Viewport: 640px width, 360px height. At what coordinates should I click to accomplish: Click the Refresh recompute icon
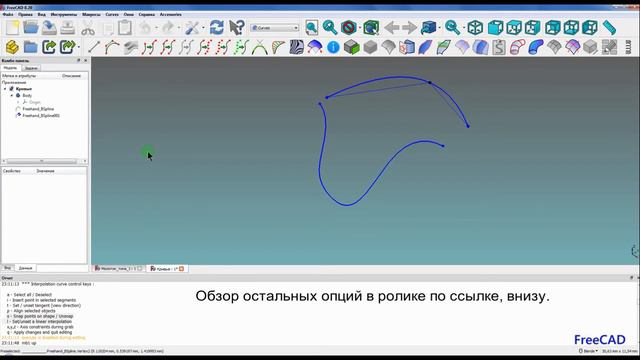click(x=216, y=28)
